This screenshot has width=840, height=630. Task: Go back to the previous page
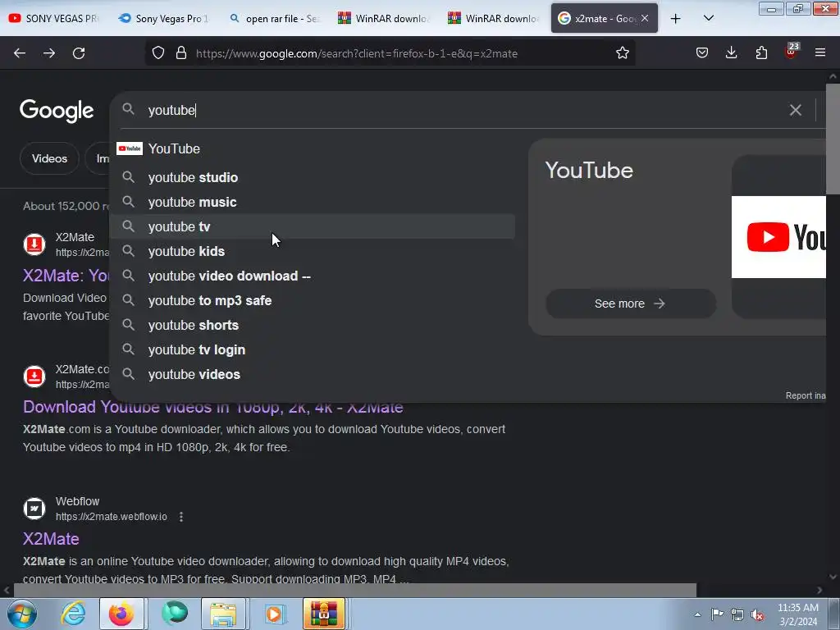(x=20, y=53)
